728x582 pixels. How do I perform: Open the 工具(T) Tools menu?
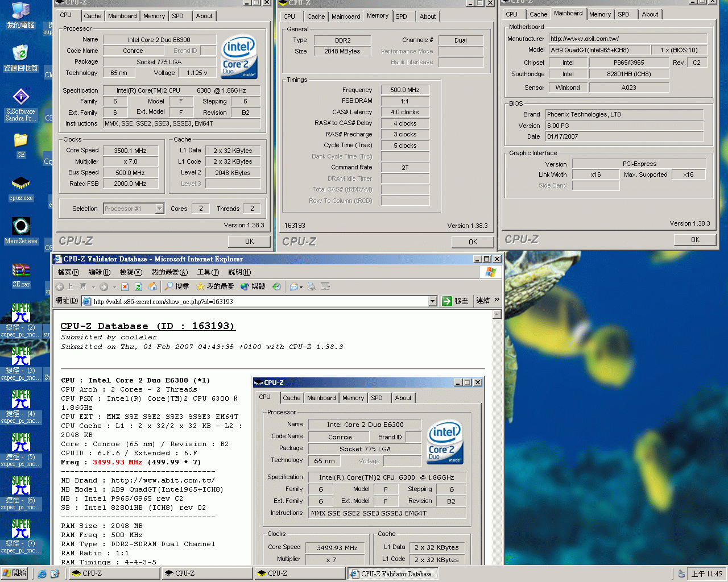208,272
